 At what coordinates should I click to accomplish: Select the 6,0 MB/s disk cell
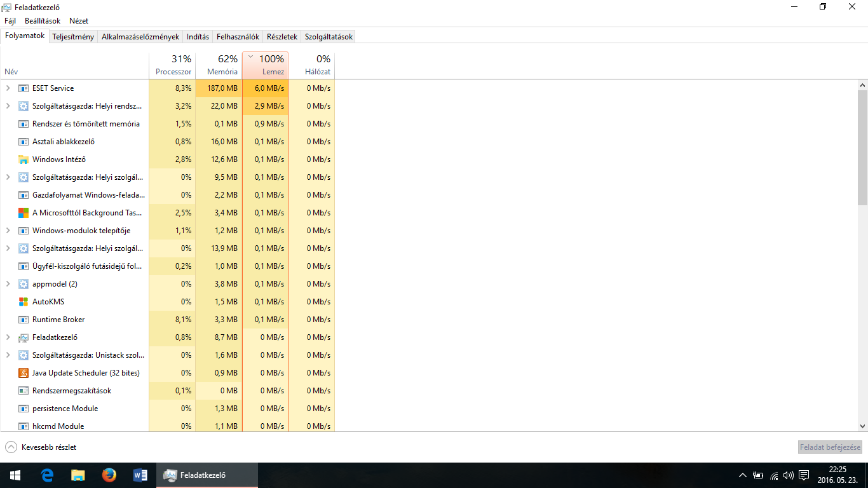point(265,88)
